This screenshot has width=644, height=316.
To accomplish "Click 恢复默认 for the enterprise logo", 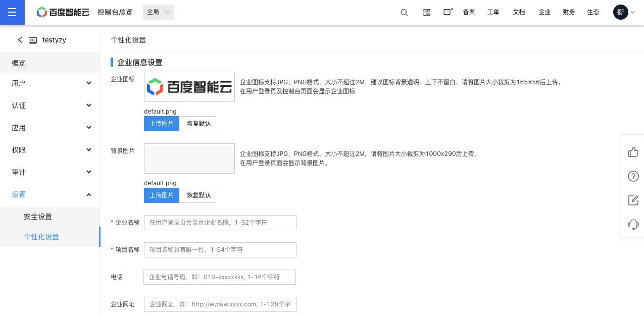I will (199, 124).
